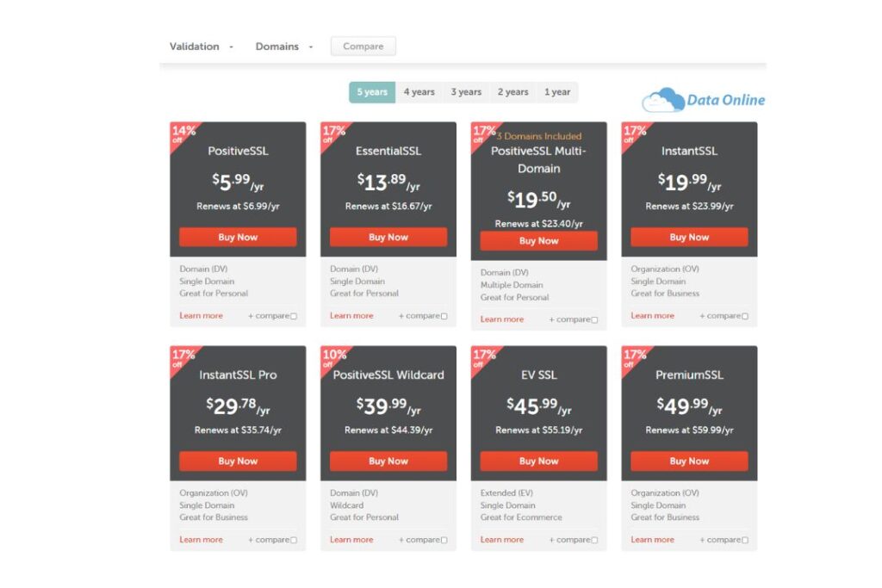Buy Now for InstantSSL Pro
Image resolution: width=882 pixels, height=588 pixels.
coord(238,461)
